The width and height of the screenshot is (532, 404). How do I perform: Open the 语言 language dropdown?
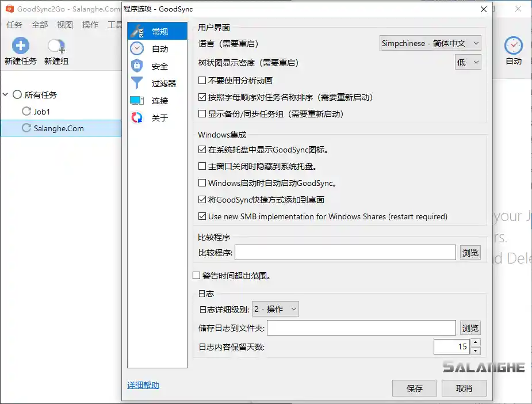[430, 43]
